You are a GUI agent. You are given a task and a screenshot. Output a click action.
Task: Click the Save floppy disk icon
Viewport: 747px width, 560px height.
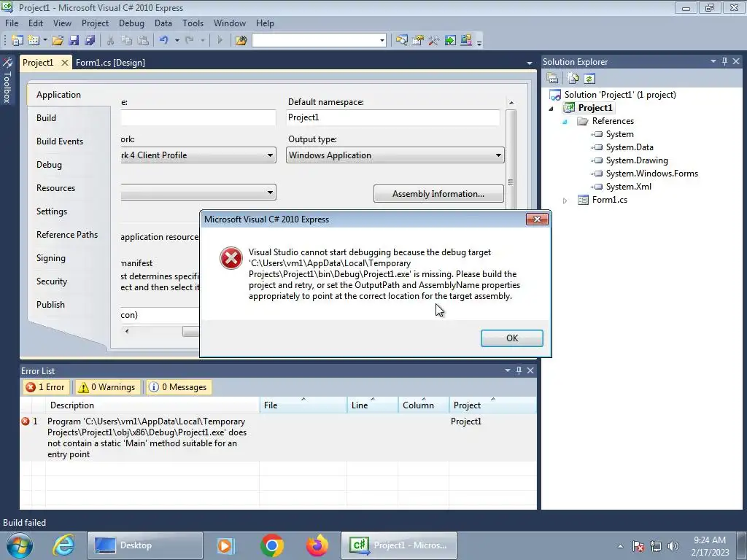pos(74,41)
